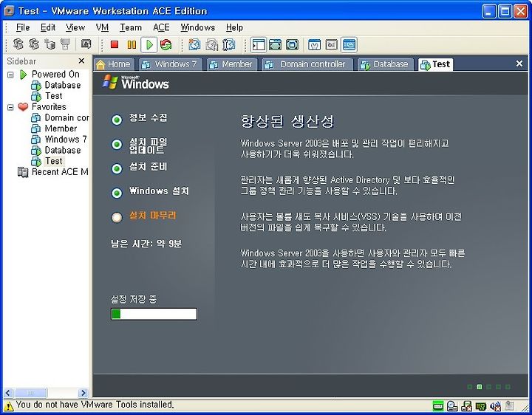Show the summary view icon

(315, 44)
